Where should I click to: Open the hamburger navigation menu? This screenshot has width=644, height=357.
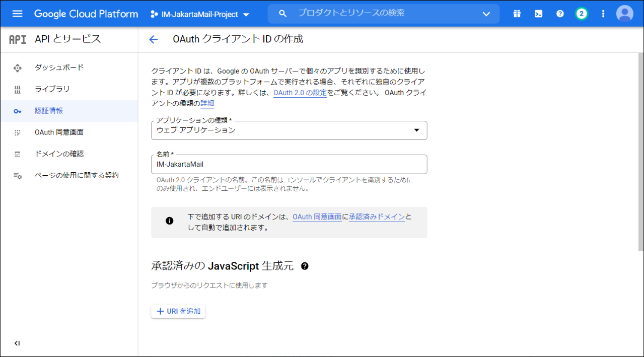[x=17, y=14]
